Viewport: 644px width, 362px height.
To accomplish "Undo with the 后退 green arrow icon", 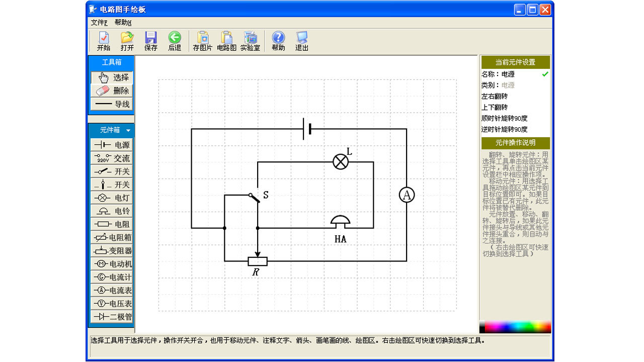I will point(175,41).
